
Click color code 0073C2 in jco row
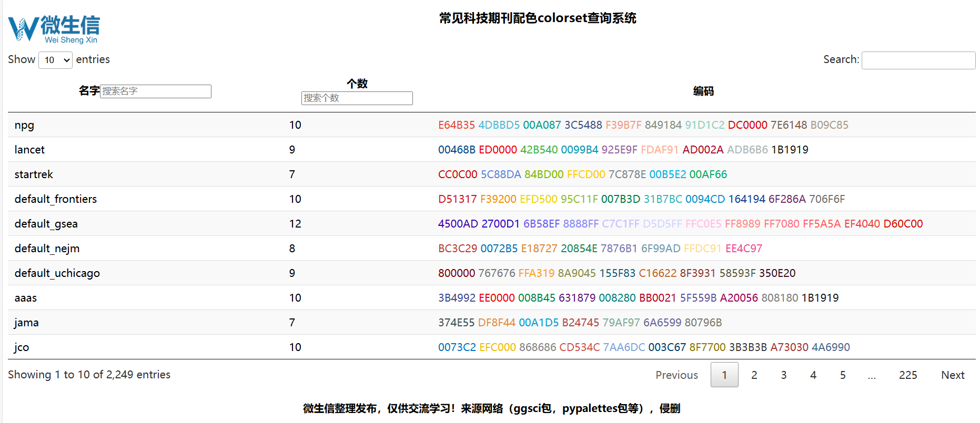(457, 347)
